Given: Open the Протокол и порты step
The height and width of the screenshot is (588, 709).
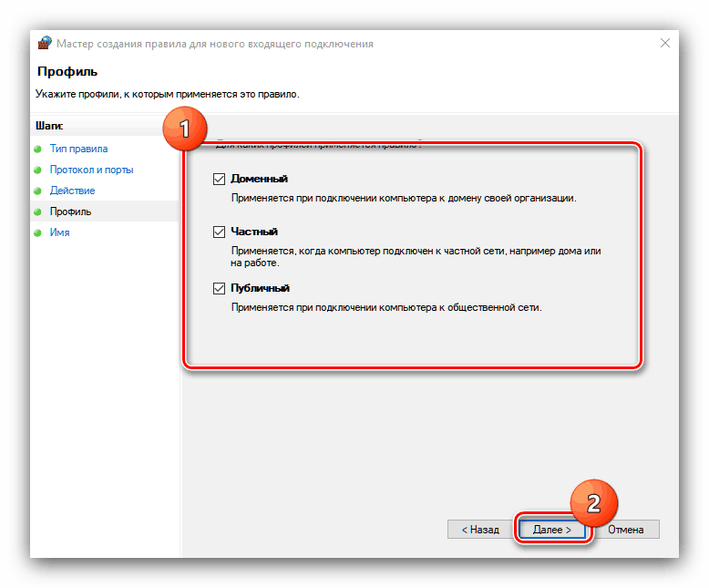Looking at the screenshot, I should coord(91,170).
